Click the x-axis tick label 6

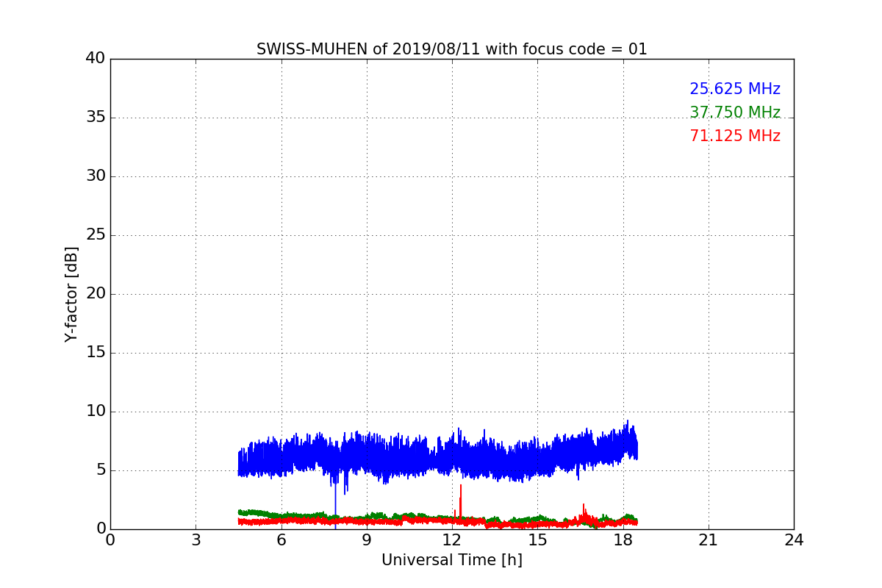pos(281,540)
